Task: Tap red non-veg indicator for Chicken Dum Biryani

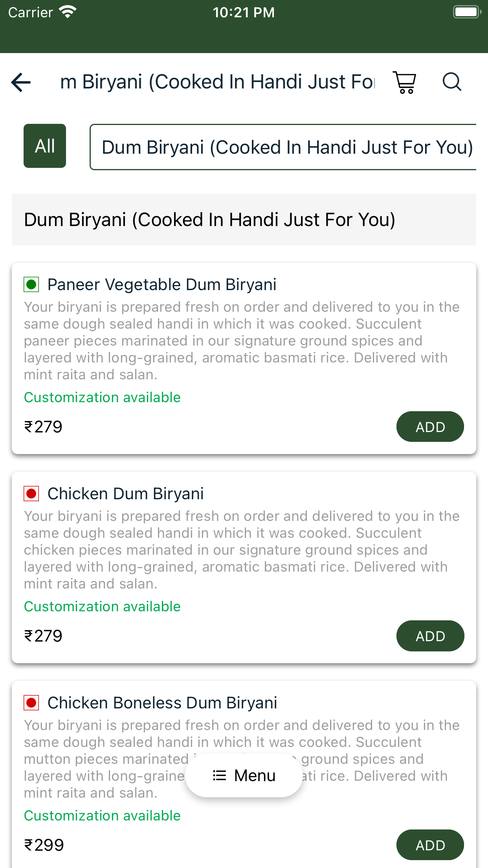Action: [x=31, y=493]
